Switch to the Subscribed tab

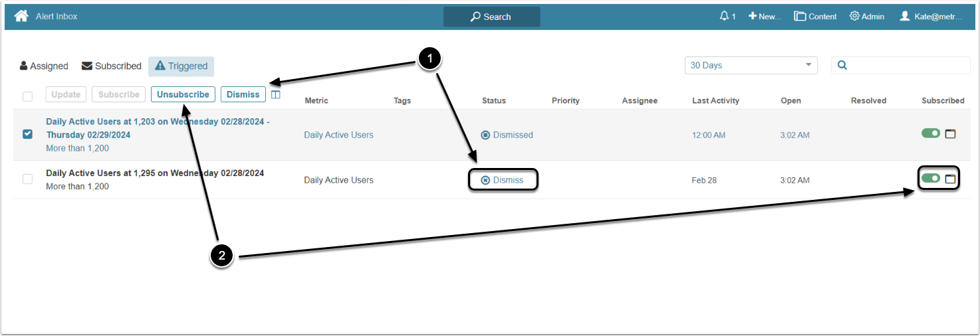(111, 66)
